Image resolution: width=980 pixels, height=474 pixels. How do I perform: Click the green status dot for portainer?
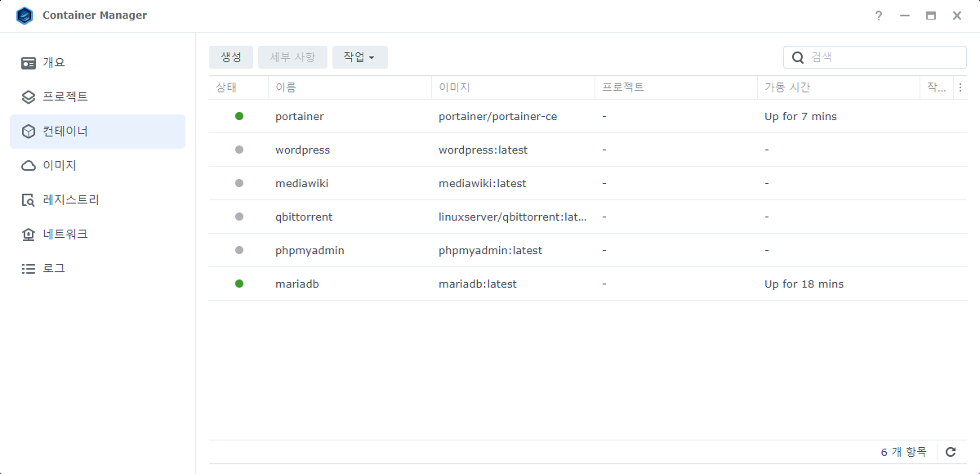click(x=239, y=116)
